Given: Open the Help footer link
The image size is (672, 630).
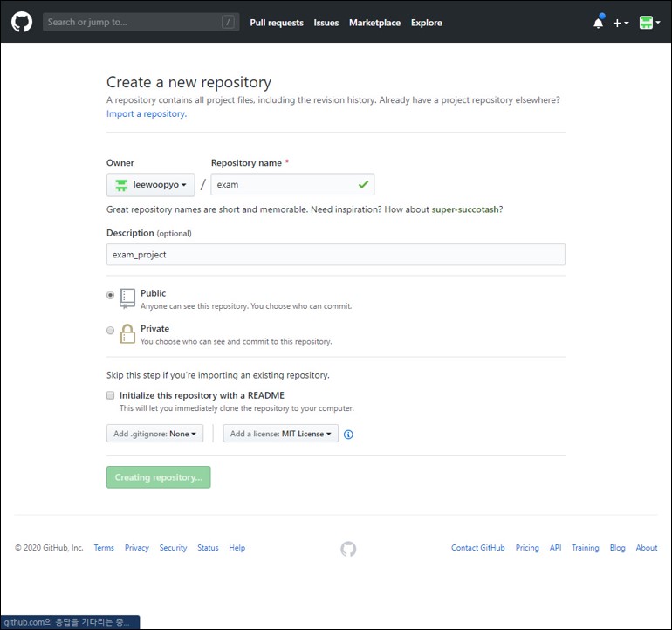Looking at the screenshot, I should point(237,548).
